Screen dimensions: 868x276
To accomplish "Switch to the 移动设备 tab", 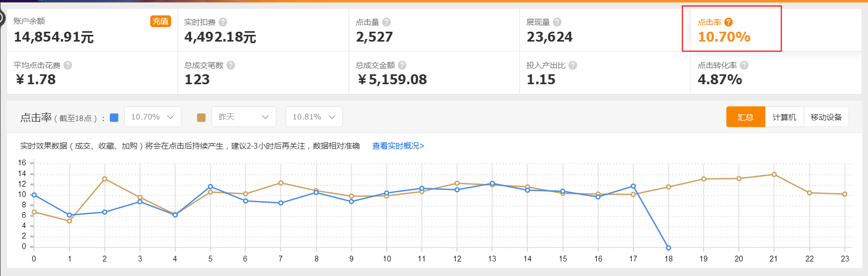I will [x=826, y=117].
